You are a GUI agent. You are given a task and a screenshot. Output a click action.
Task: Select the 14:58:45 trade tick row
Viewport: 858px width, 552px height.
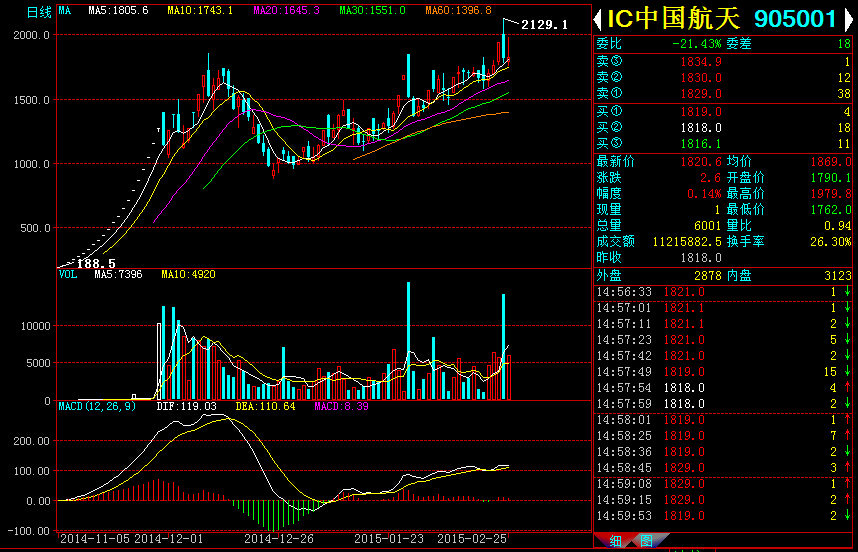click(x=723, y=468)
